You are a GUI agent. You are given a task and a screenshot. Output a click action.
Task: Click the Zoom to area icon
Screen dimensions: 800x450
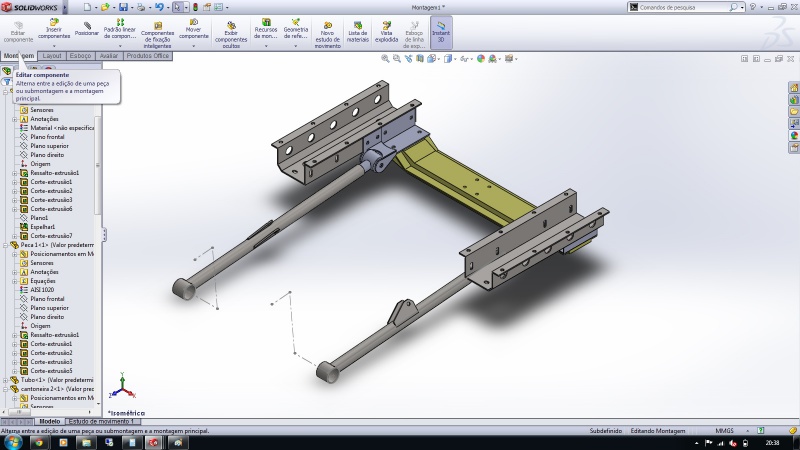point(396,59)
